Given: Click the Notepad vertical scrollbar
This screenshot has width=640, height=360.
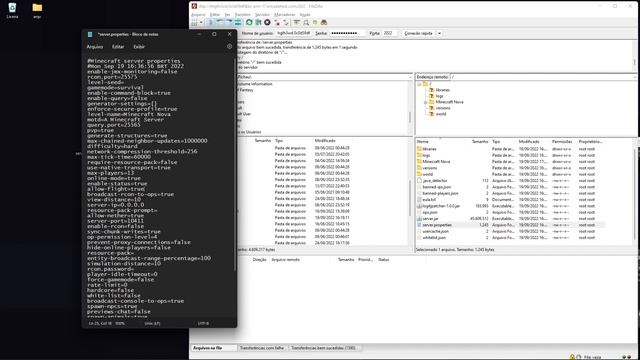Looking at the screenshot, I should click(x=235, y=163).
